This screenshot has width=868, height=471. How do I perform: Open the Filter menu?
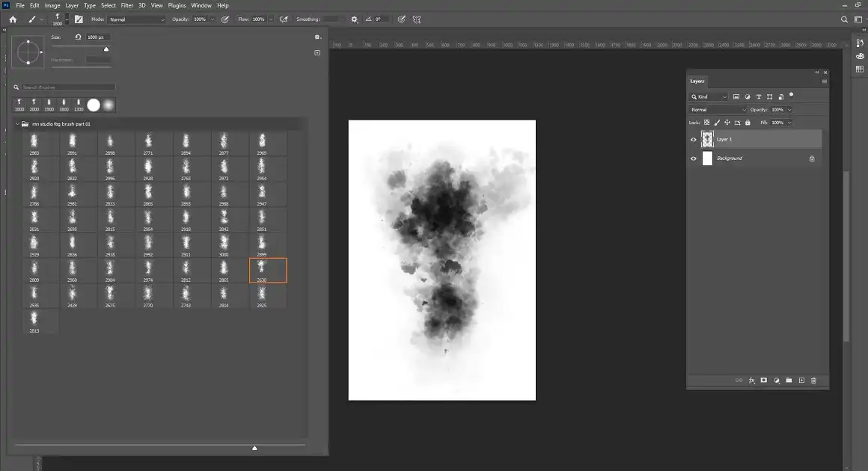coord(126,5)
